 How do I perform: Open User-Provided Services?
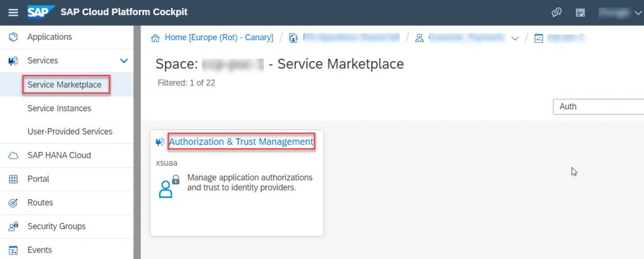[x=70, y=132]
